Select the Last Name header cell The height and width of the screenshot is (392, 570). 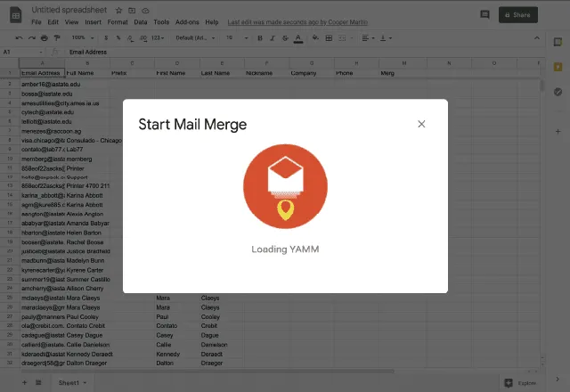(x=222, y=73)
